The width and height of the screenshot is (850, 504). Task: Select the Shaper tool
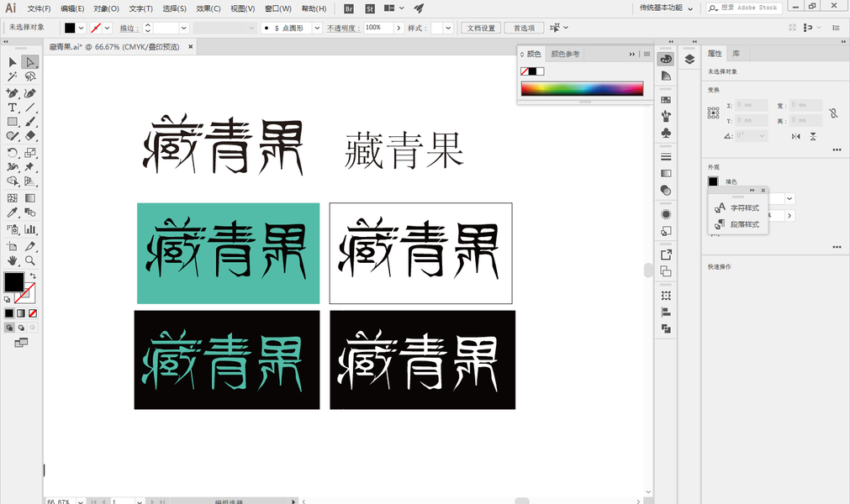click(x=13, y=136)
